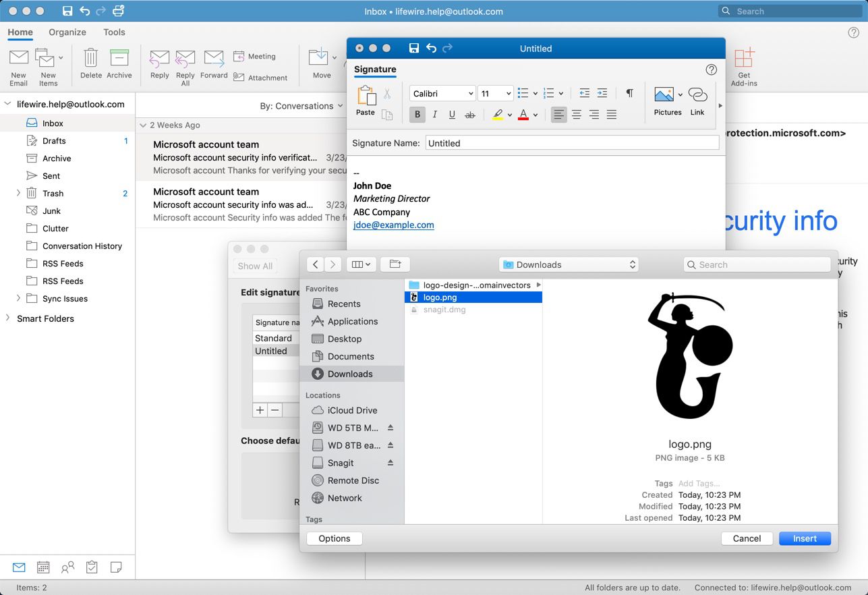This screenshot has width=868, height=595.
Task: Increase indent in Signature toolbar
Action: point(602,93)
